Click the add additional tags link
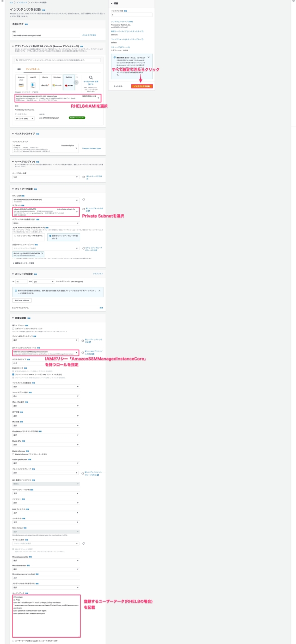296x644 pixels. click(x=89, y=35)
